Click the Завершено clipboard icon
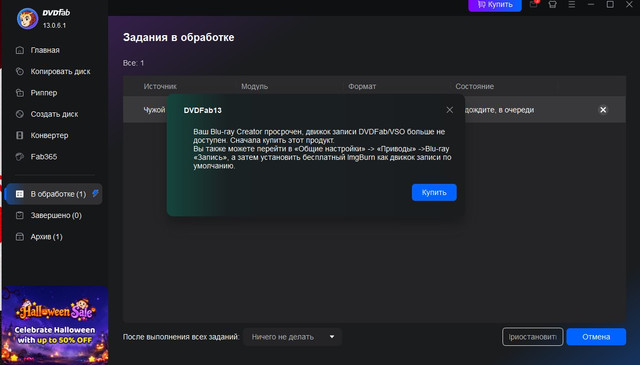The height and width of the screenshot is (365, 640). point(20,215)
